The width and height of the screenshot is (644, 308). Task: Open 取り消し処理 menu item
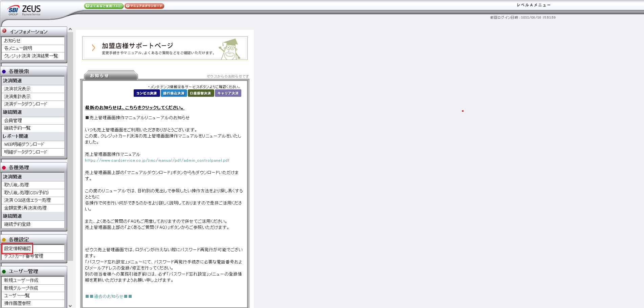click(x=33, y=185)
